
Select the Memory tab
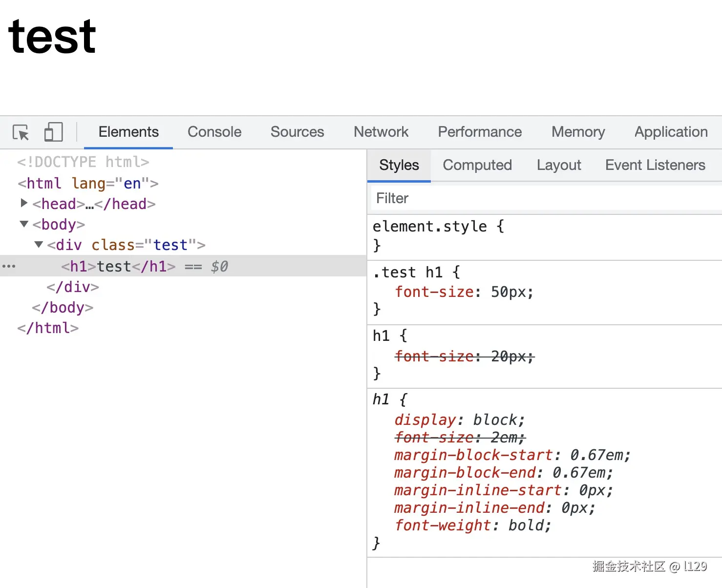click(578, 132)
